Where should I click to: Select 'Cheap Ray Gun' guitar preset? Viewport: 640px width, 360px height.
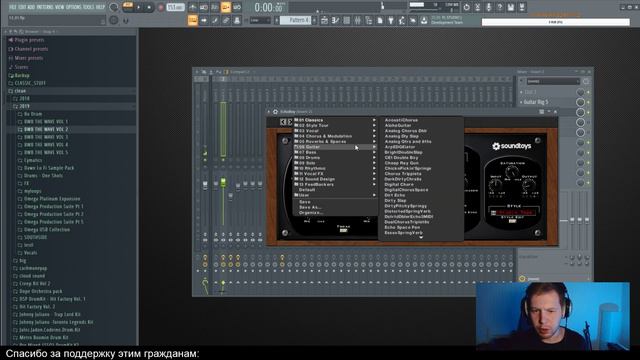point(402,163)
